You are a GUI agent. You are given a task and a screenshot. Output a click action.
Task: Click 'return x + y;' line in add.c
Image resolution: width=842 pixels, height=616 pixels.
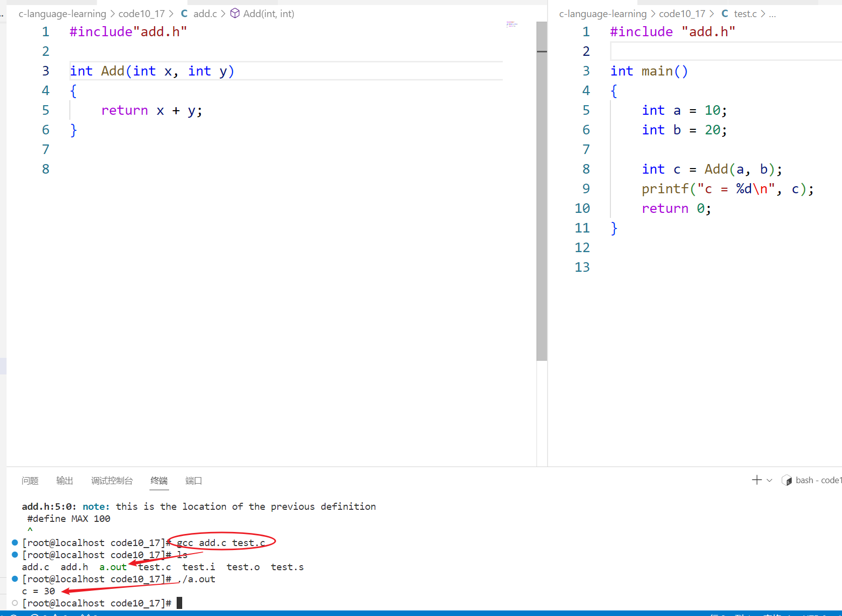(x=151, y=110)
